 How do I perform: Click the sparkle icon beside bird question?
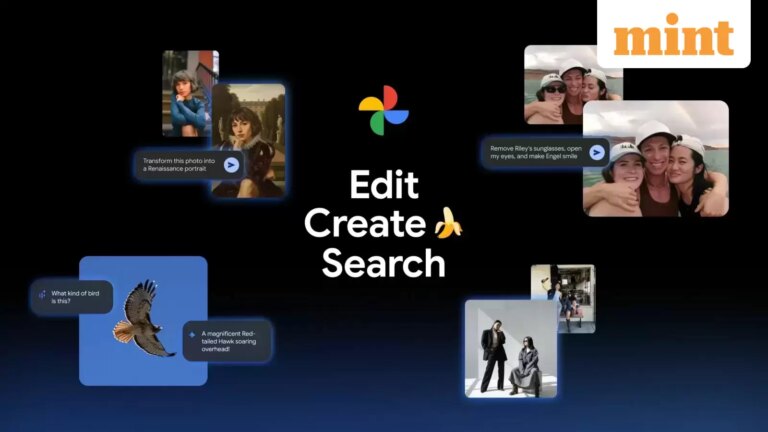pyautogui.click(x=43, y=294)
